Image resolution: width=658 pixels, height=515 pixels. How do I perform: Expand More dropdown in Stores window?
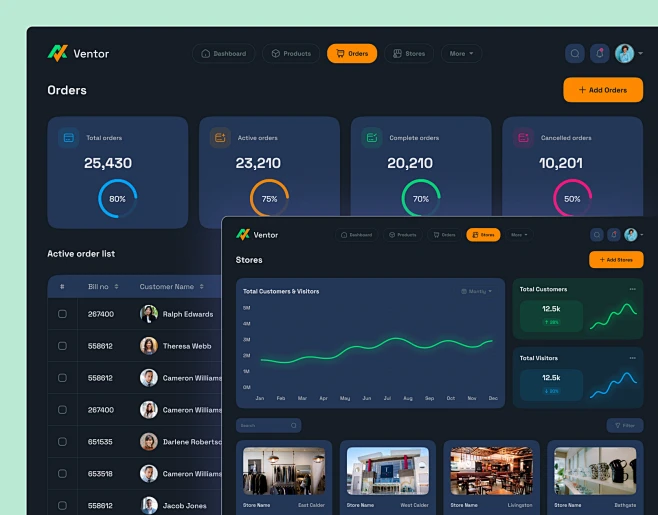[519, 235]
